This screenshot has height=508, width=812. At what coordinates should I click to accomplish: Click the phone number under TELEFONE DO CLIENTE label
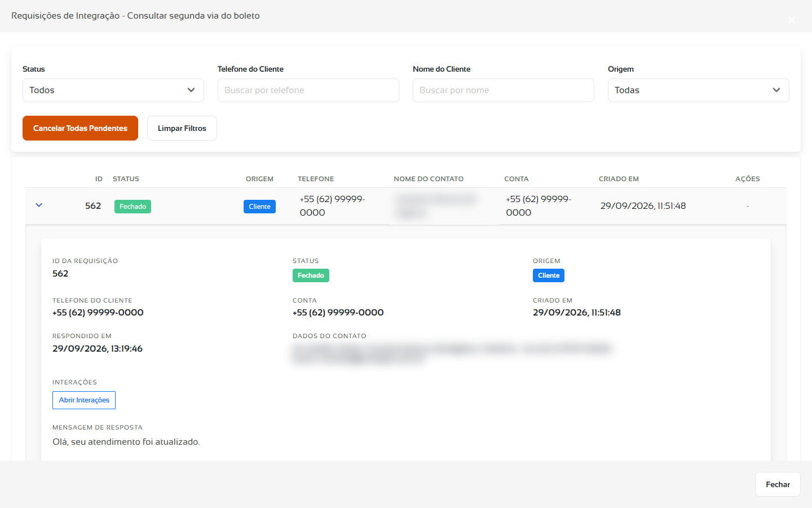pyautogui.click(x=98, y=313)
